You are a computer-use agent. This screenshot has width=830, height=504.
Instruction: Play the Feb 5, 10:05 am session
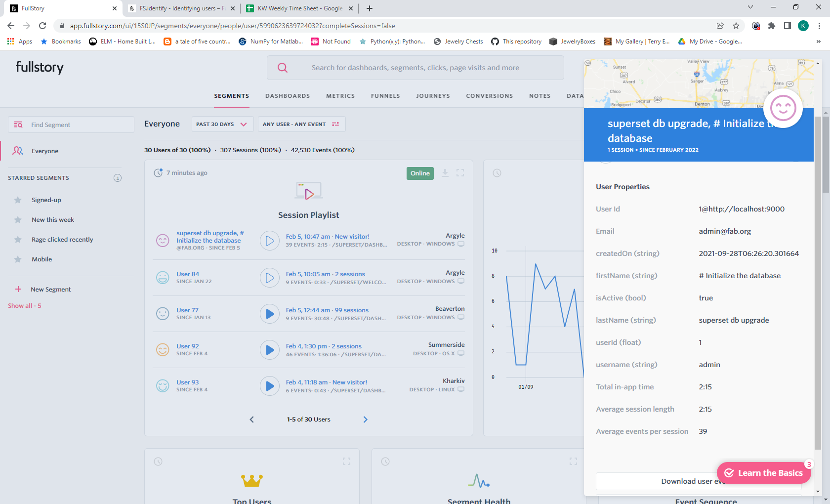270,278
